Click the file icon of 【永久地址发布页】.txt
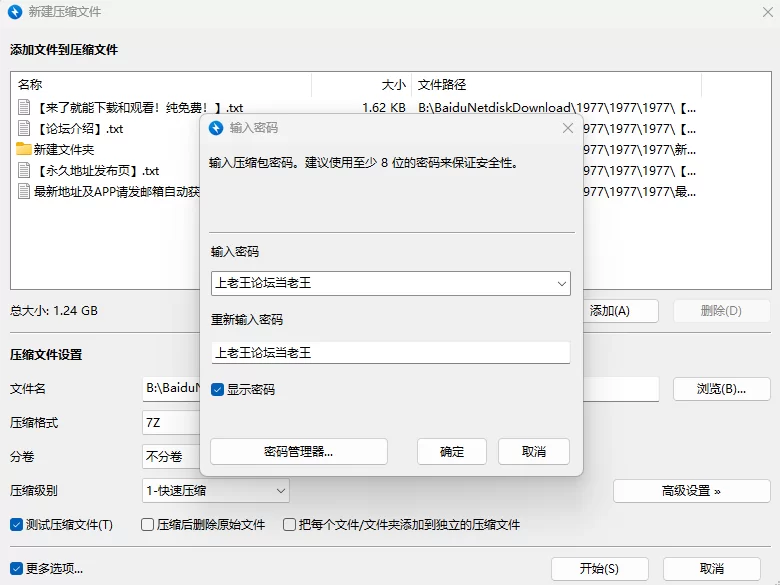 (x=24, y=170)
